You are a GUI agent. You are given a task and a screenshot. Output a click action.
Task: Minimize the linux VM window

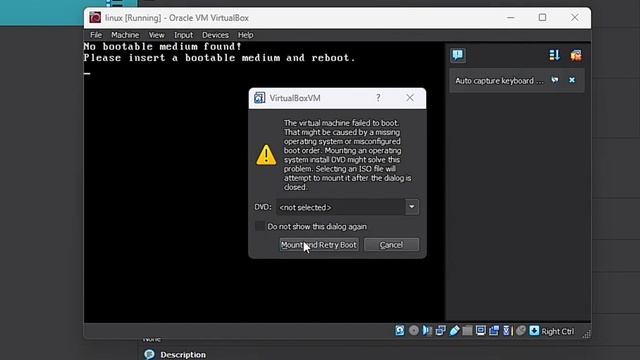(x=511, y=18)
